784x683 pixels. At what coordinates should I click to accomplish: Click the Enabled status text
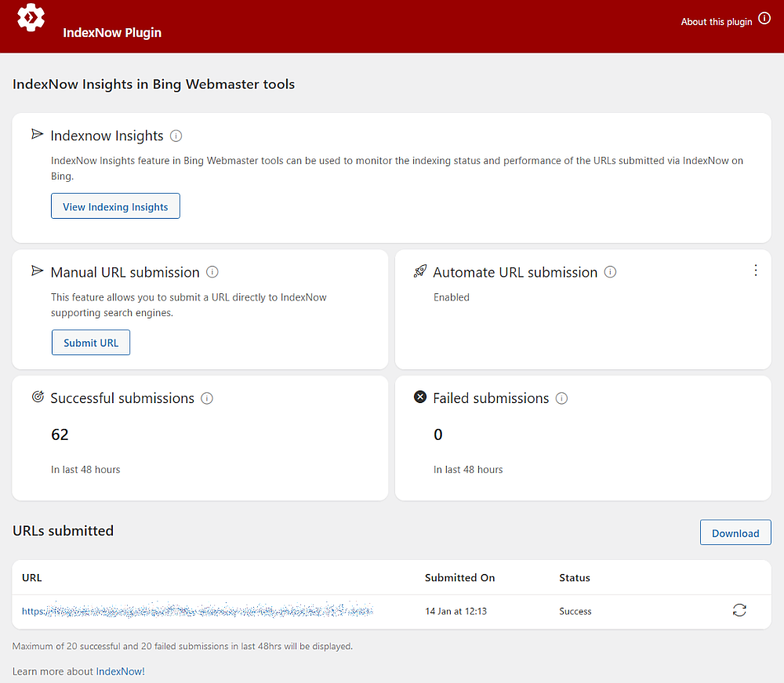452,297
